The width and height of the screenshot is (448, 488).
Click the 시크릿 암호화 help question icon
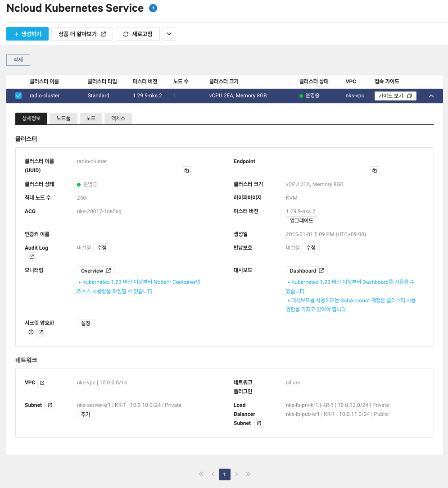tap(31, 332)
